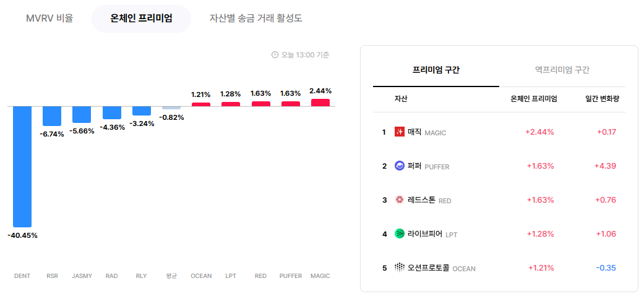Click the 온체인 프리미엄 column header
644x299 pixels.
click(533, 99)
